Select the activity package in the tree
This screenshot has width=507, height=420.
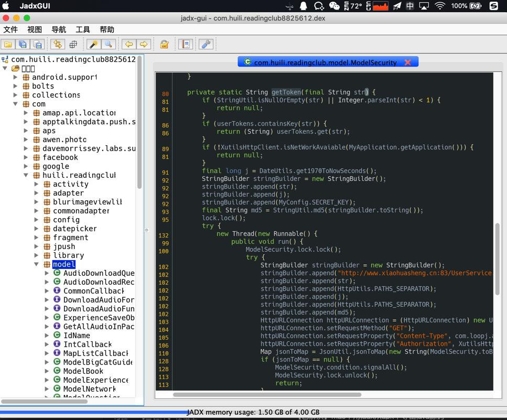[70, 184]
